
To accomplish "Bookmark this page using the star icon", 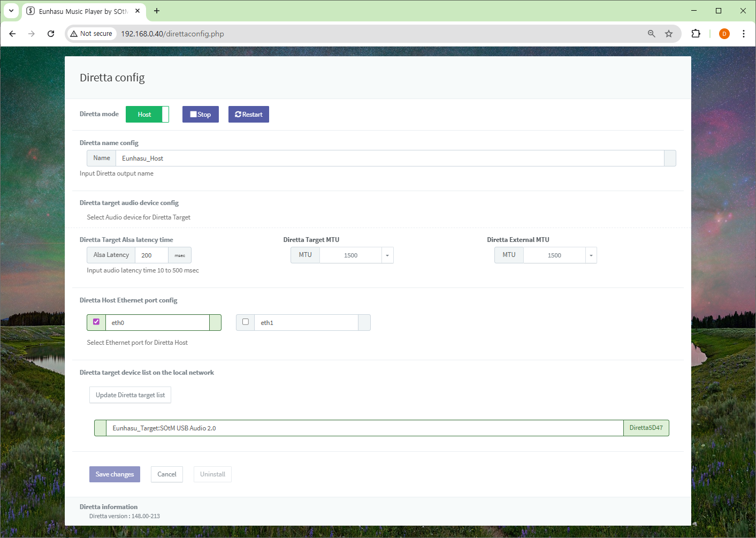I will (x=669, y=34).
